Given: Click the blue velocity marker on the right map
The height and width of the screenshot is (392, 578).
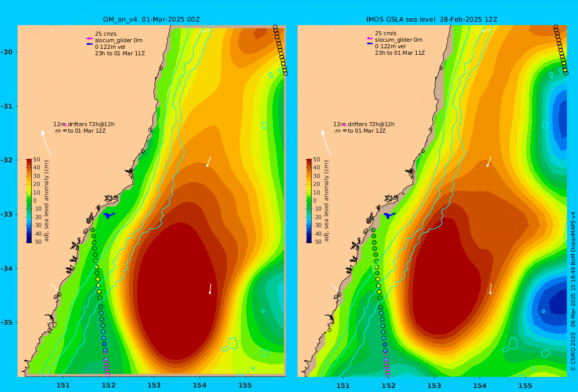Looking at the screenshot, I should tap(389, 215).
